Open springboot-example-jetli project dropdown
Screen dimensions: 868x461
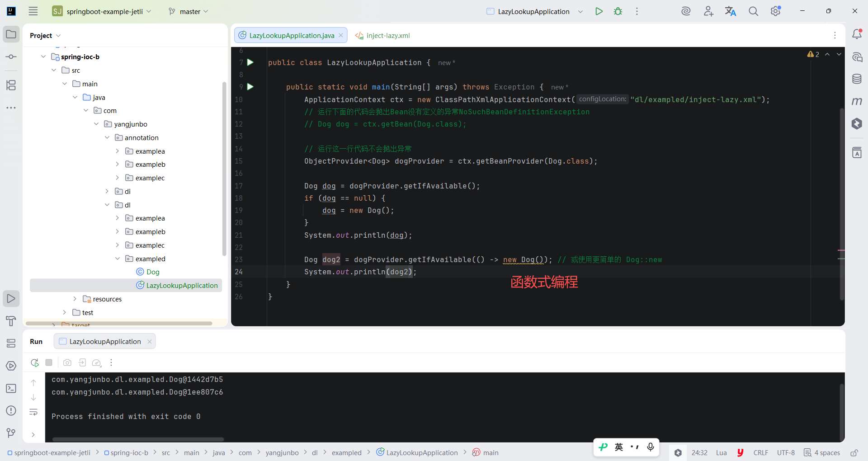pos(102,11)
